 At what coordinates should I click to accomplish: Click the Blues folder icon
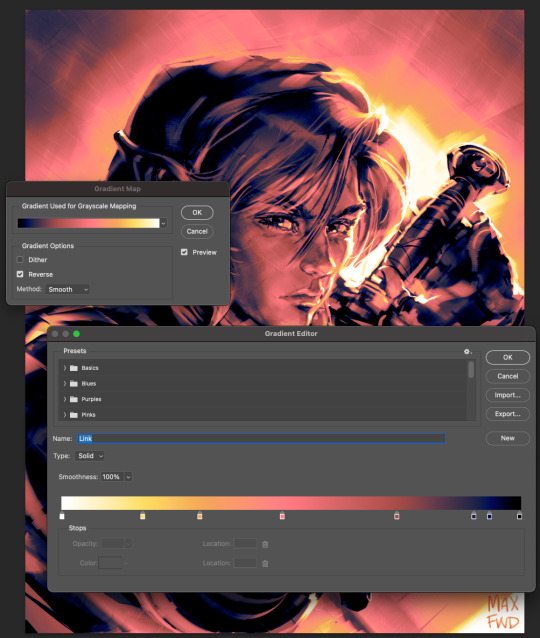point(74,384)
